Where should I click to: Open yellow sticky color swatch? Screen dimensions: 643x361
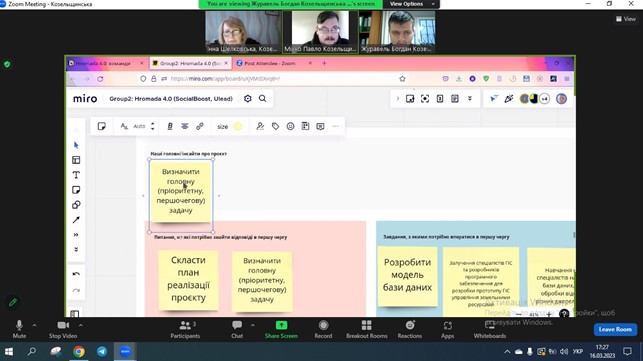coord(237,126)
